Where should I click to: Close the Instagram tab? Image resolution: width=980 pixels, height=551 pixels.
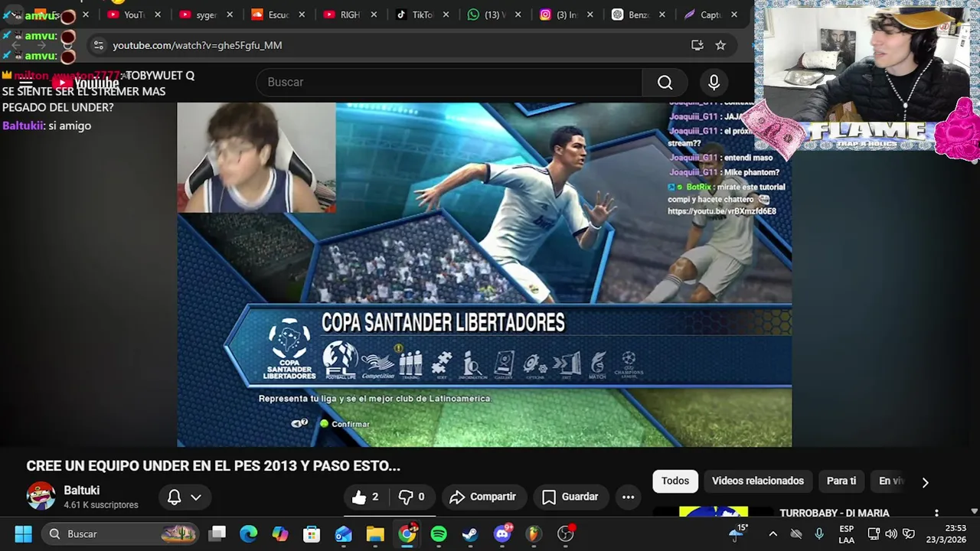[x=590, y=15]
